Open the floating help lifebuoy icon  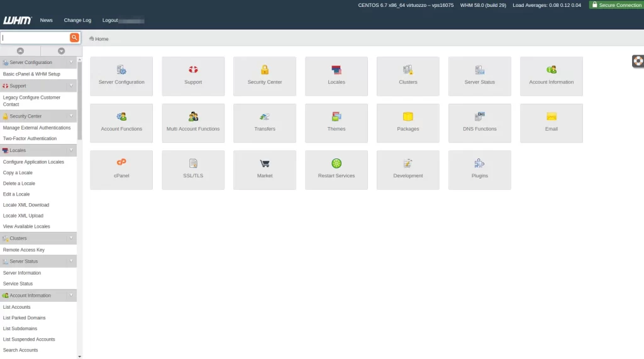(637, 62)
